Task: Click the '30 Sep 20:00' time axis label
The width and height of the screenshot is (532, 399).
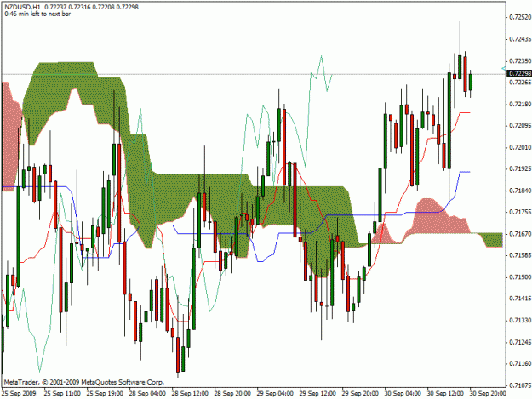Action: click(x=488, y=393)
